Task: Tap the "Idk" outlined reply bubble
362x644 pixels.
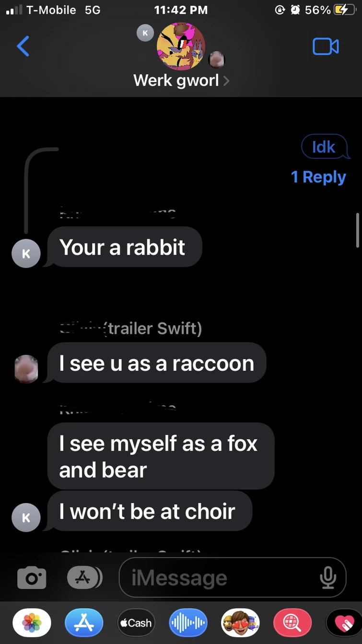Action: (x=324, y=147)
